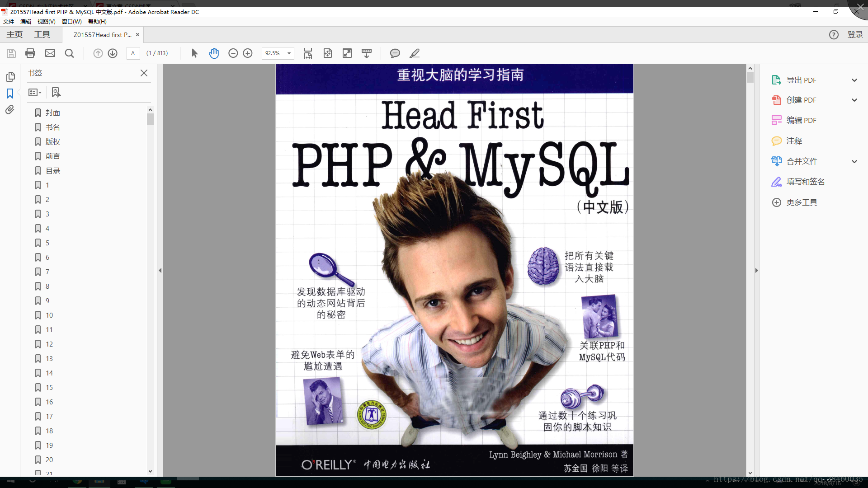
Task: Switch to the 工具 tab
Action: pos(42,35)
